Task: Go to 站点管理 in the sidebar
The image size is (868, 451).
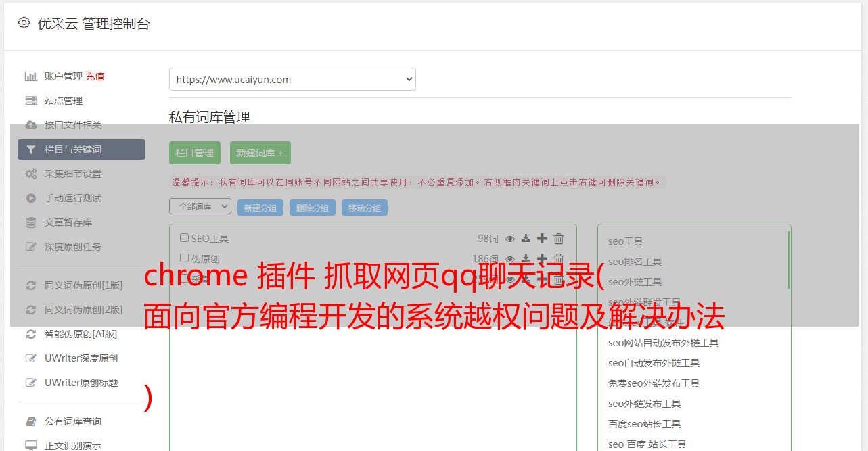Action: coord(64,101)
